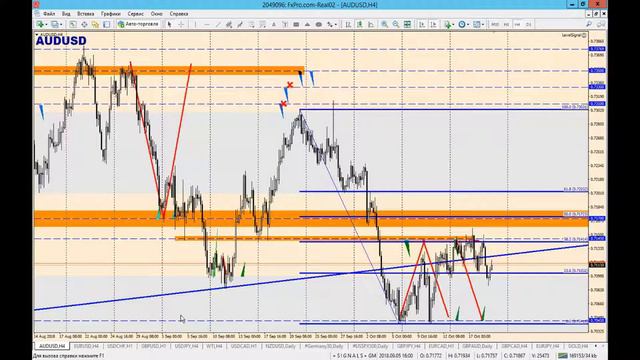This screenshot has width=640, height=360.
Task: Open the chat bubbles icon
Action: (x=601, y=24)
